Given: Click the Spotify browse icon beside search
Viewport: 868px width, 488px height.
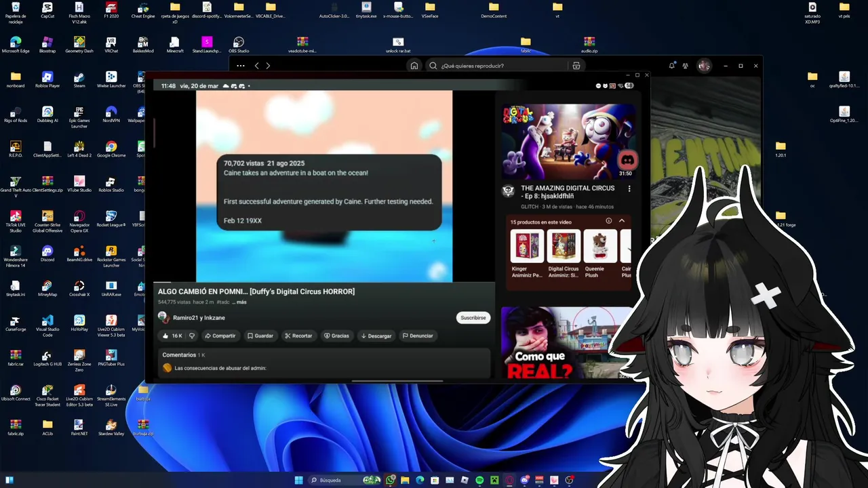Looking at the screenshot, I should (x=576, y=66).
